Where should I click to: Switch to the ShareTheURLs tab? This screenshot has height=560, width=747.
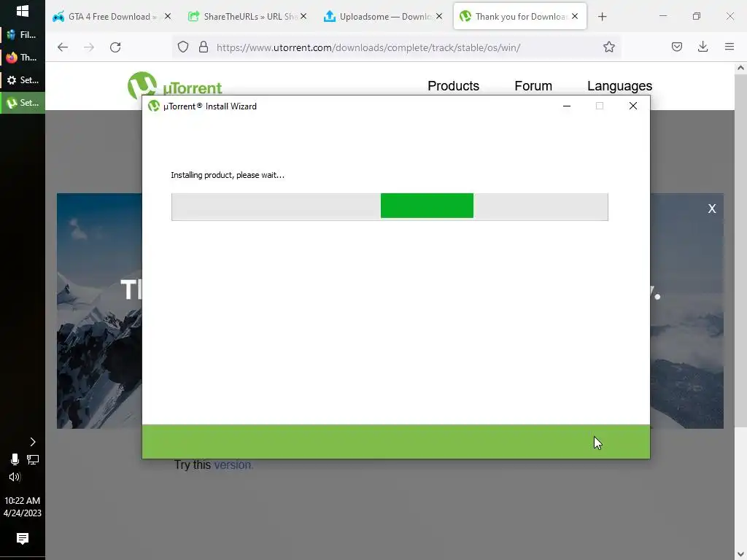point(247,17)
